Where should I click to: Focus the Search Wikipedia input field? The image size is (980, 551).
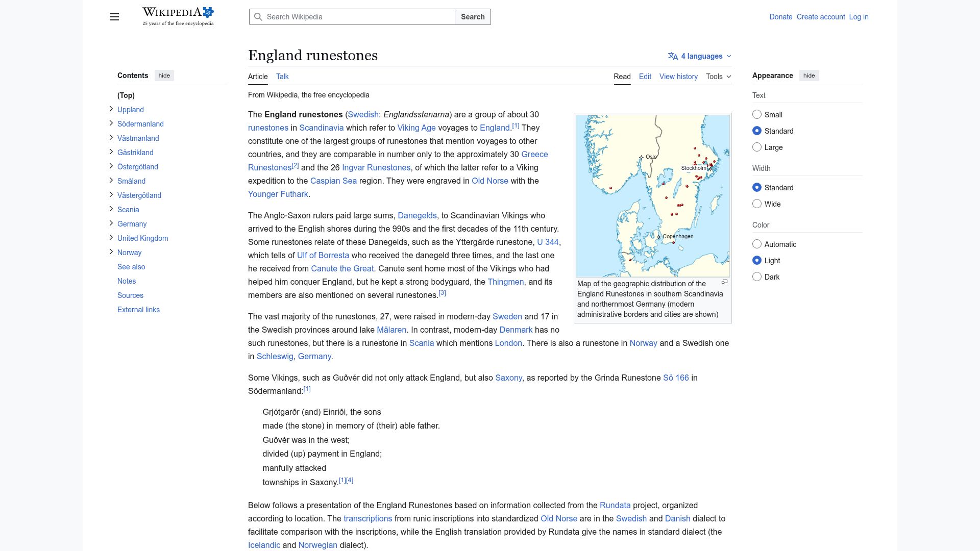click(x=352, y=17)
